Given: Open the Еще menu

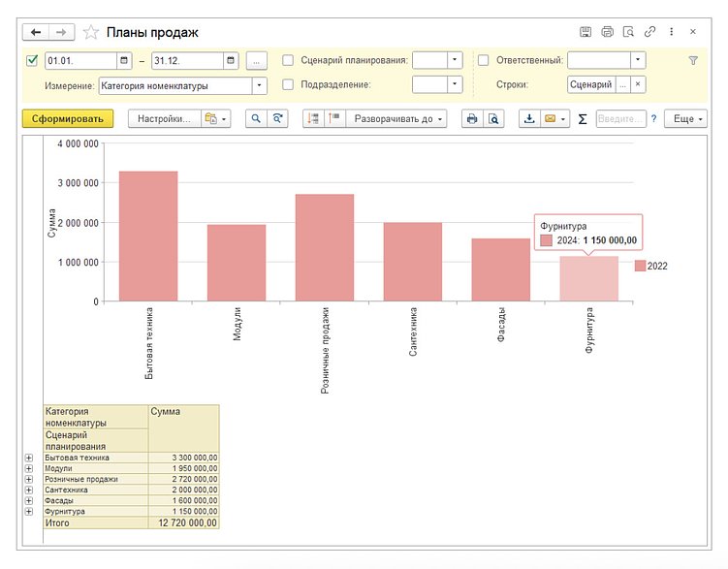Looking at the screenshot, I should (686, 119).
